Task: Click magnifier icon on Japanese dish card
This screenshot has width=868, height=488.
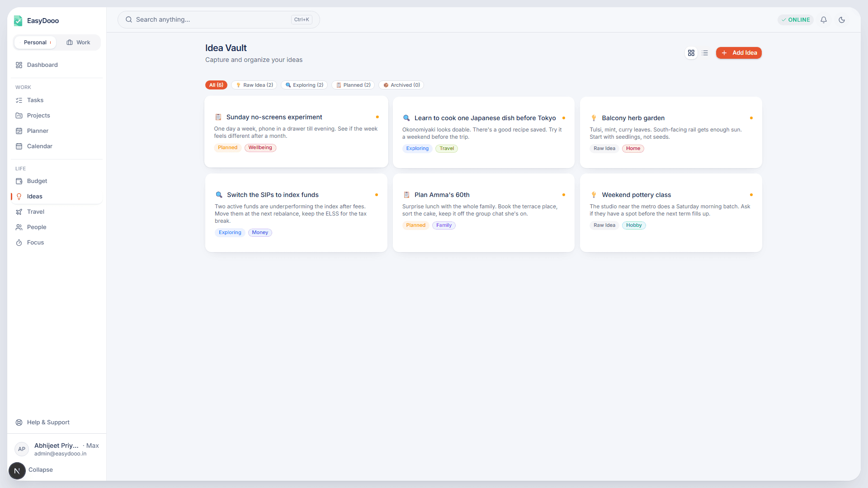Action: pyautogui.click(x=406, y=118)
